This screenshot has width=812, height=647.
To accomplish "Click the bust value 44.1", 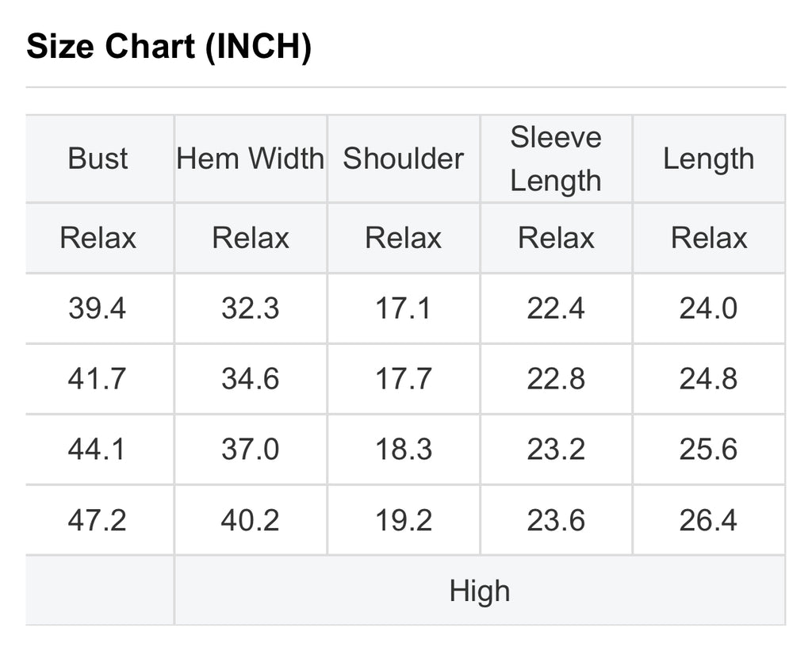I will tap(97, 450).
